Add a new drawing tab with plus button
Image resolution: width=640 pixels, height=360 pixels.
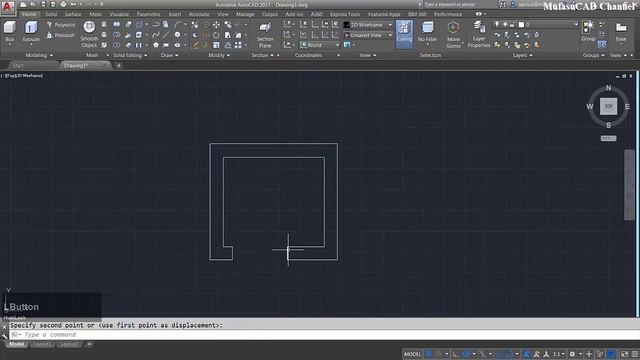tap(119, 65)
